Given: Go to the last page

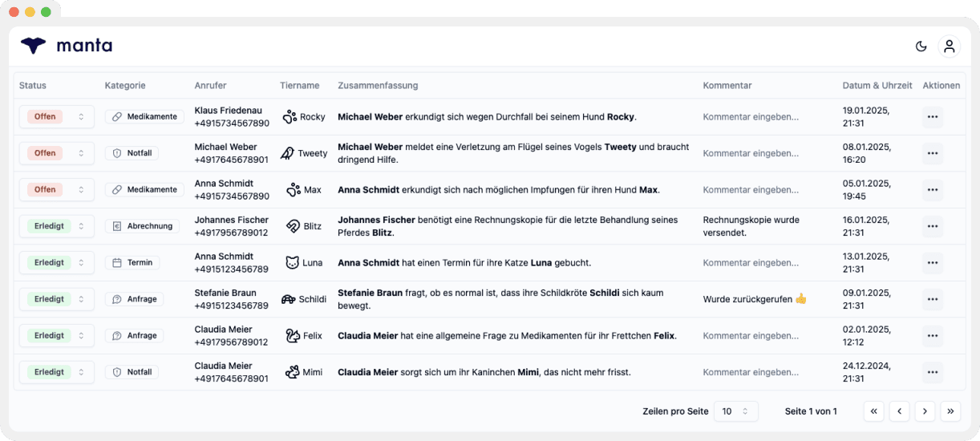Looking at the screenshot, I should pos(950,411).
